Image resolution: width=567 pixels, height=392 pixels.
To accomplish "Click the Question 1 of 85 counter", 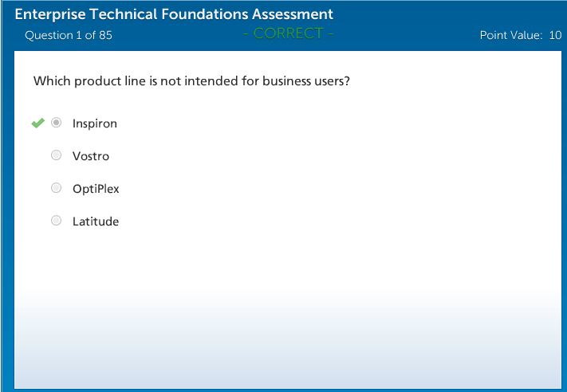I will click(69, 35).
